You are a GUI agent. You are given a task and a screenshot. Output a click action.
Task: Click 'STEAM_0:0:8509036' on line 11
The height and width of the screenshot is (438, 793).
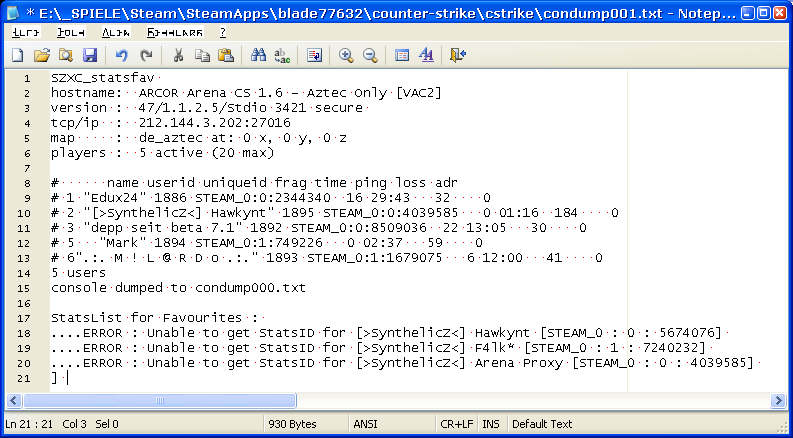click(x=359, y=228)
